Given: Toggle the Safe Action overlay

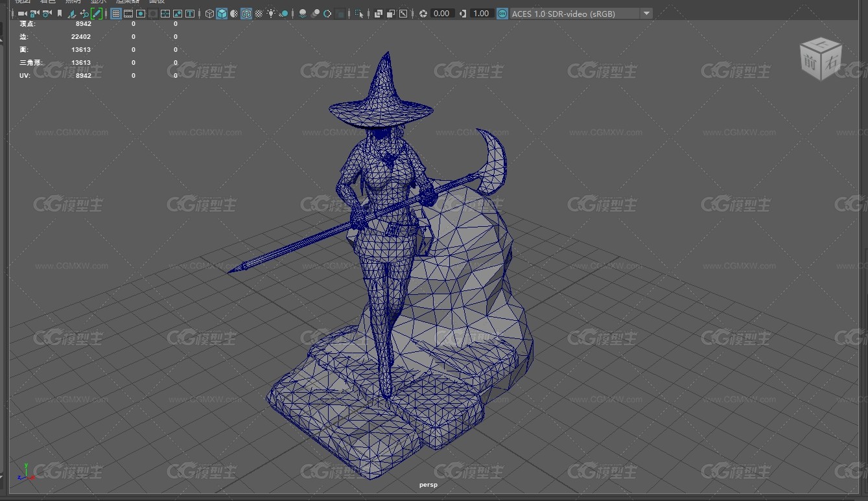Looking at the screenshot, I should (x=178, y=13).
